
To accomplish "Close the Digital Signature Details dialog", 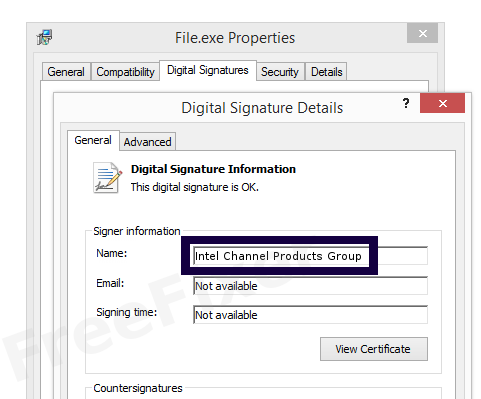I will click(x=442, y=103).
